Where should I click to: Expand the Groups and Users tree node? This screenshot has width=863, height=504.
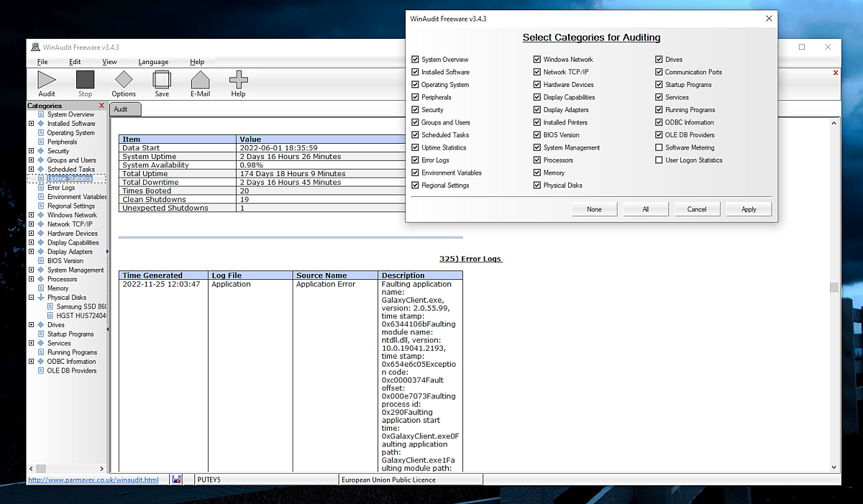[x=31, y=160]
